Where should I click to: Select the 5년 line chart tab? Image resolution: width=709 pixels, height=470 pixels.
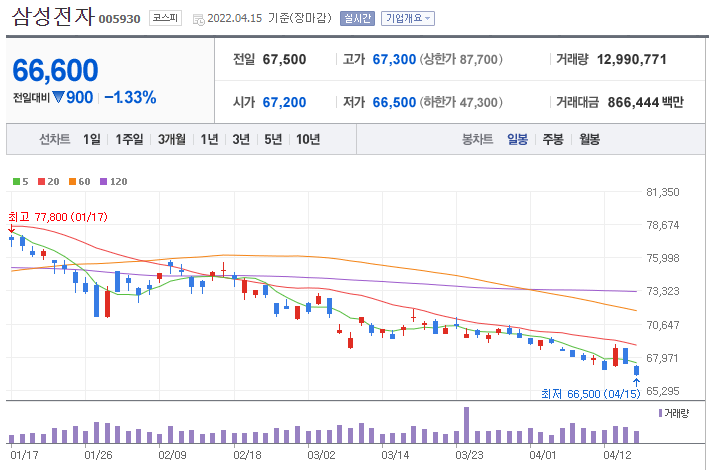coord(273,139)
